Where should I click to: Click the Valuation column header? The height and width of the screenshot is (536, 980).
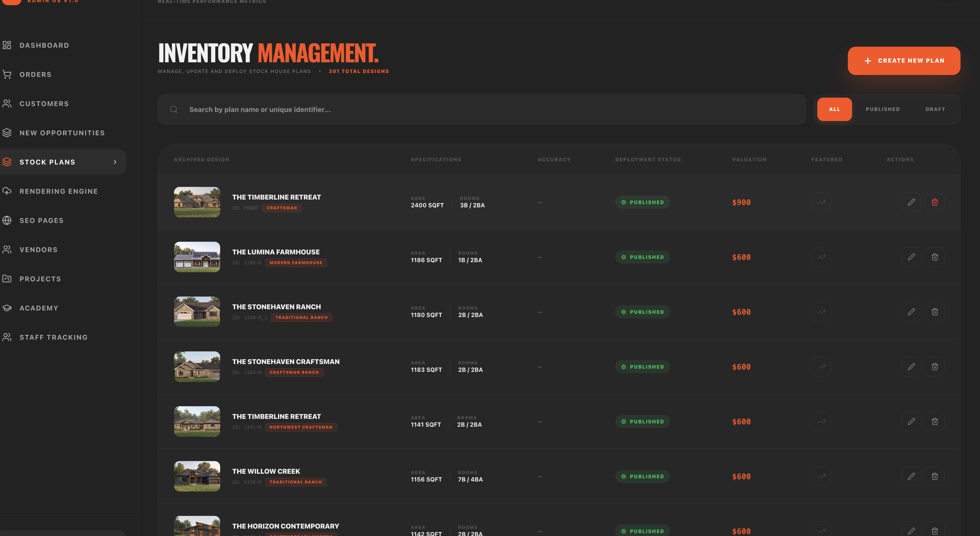[749, 160]
